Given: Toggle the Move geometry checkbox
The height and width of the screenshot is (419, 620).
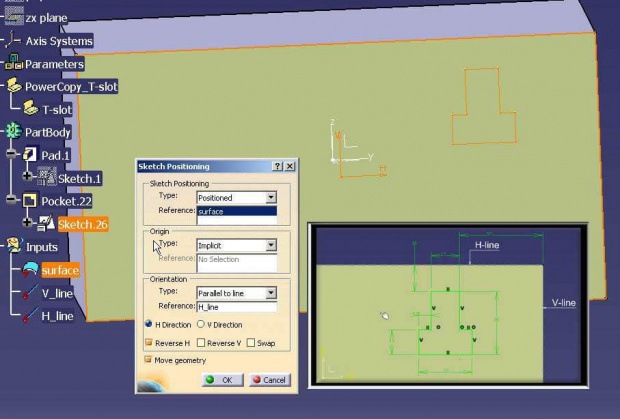Looking at the screenshot, I should tap(150, 359).
